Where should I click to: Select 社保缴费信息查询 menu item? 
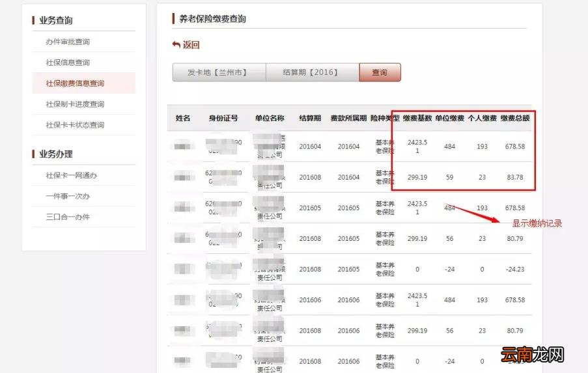pos(83,83)
